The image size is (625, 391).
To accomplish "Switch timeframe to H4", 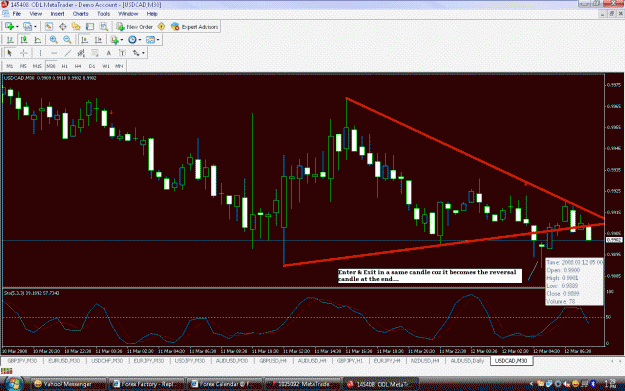I will (78, 66).
